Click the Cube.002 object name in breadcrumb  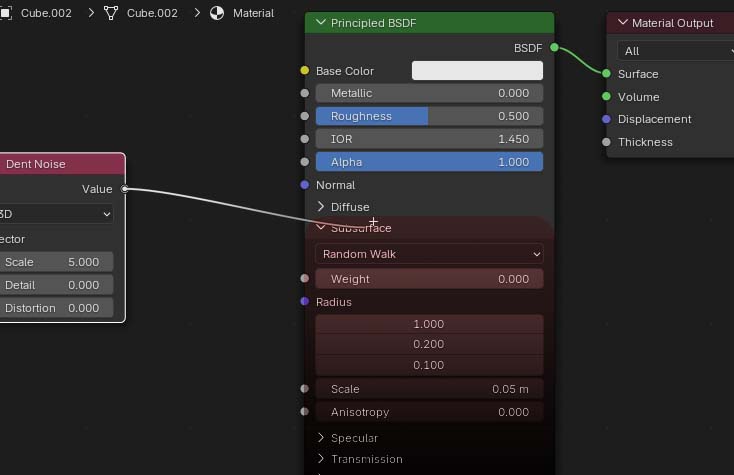[x=46, y=13]
